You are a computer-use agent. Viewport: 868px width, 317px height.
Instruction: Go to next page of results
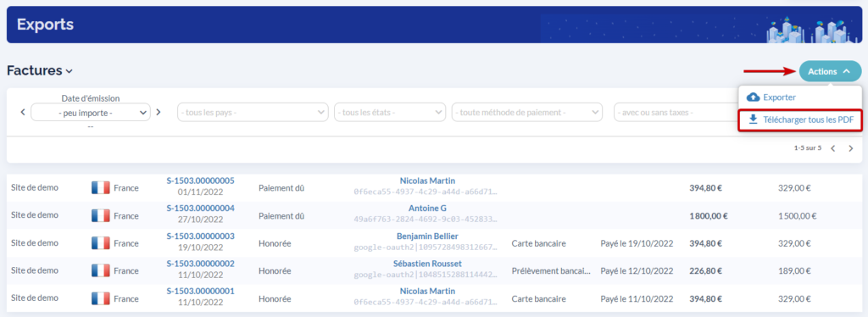pos(851,148)
